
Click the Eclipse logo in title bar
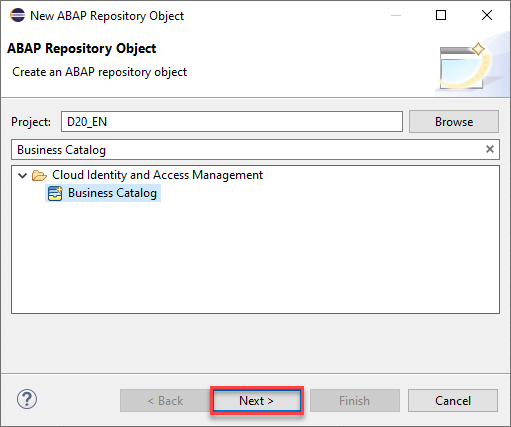tap(17, 15)
